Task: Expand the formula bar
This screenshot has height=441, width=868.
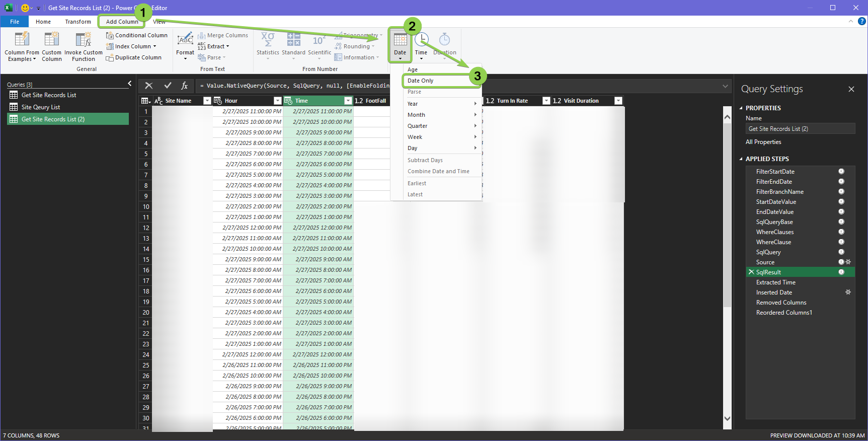Action: 725,86
